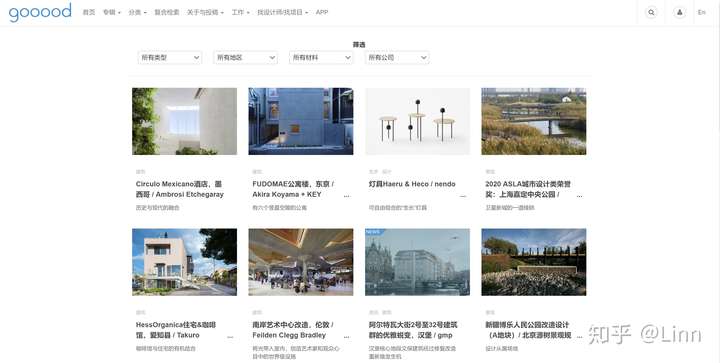720x363 pixels.
Task: Open 新疆博乐人民公园 thumbnail
Action: coord(534,262)
